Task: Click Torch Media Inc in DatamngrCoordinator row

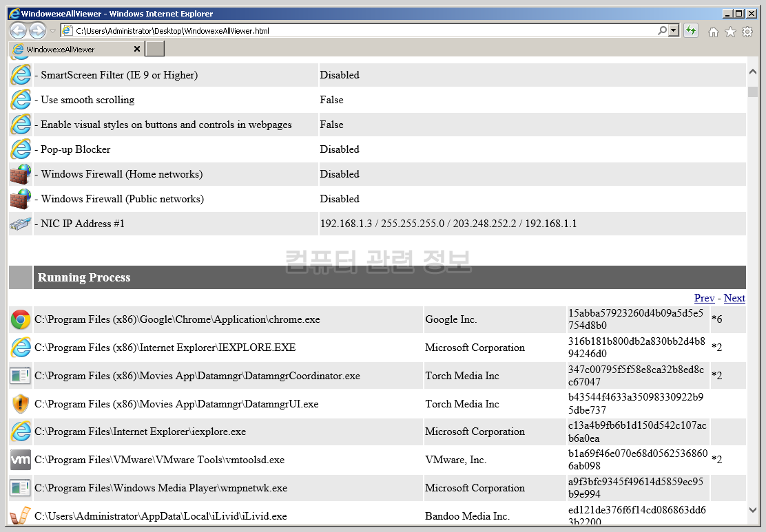Action: (x=462, y=376)
